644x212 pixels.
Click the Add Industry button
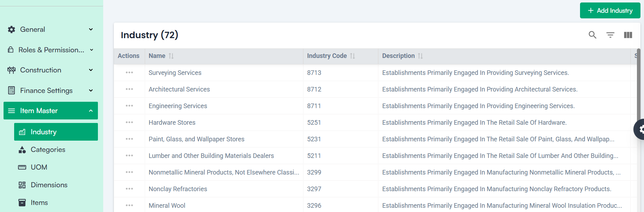coord(610,11)
